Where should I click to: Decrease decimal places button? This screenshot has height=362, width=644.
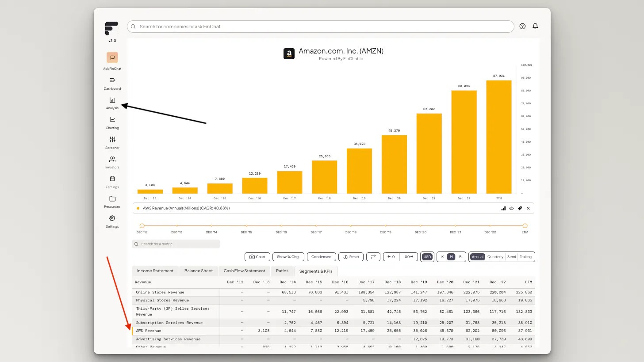click(391, 257)
